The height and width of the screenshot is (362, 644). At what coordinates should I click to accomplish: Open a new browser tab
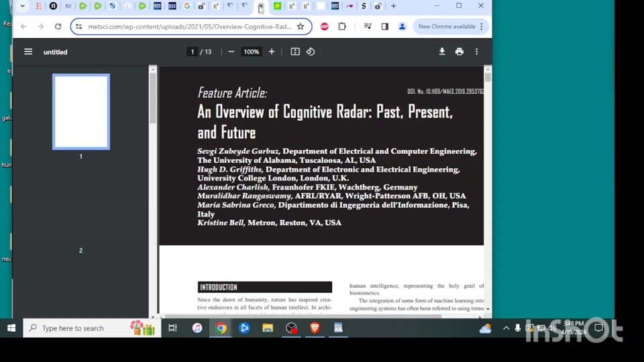click(x=394, y=6)
